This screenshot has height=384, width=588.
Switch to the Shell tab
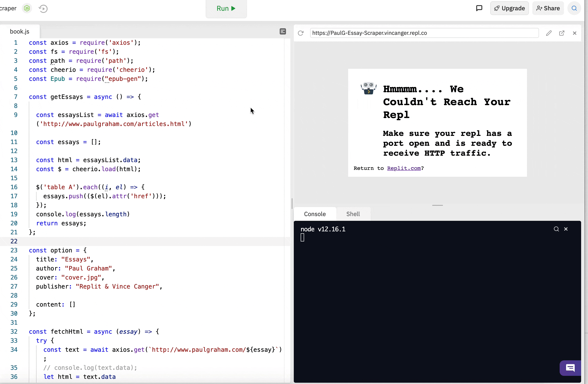(353, 214)
